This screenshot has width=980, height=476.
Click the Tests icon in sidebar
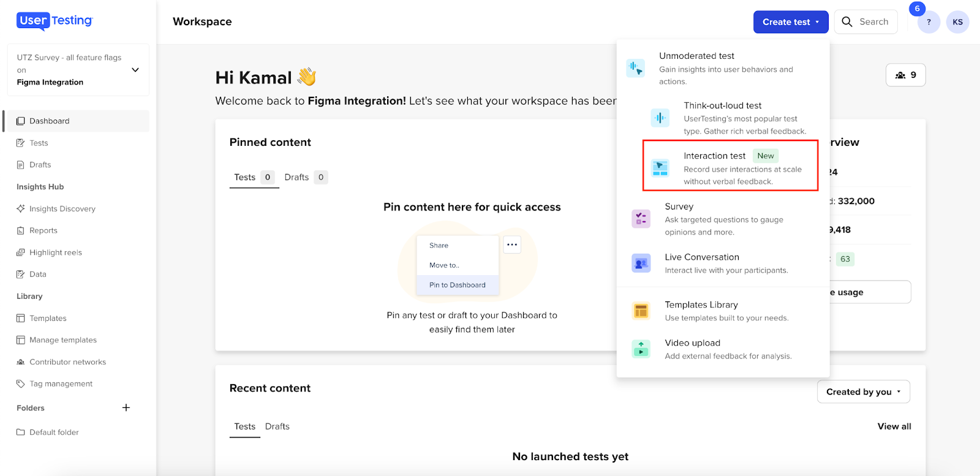click(x=20, y=143)
